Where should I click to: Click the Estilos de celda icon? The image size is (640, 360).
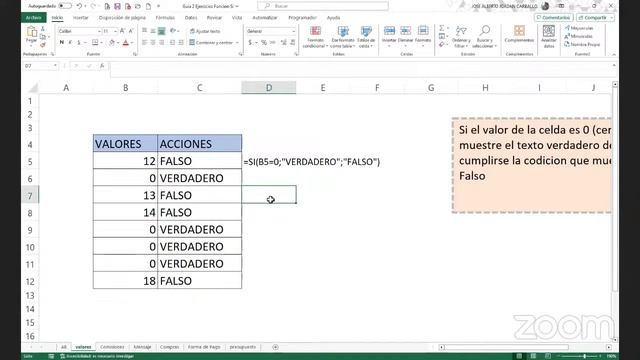pos(366,31)
